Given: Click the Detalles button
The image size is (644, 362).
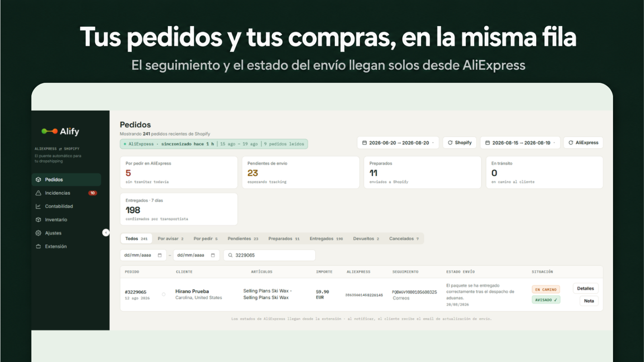Looking at the screenshot, I should click(585, 288).
